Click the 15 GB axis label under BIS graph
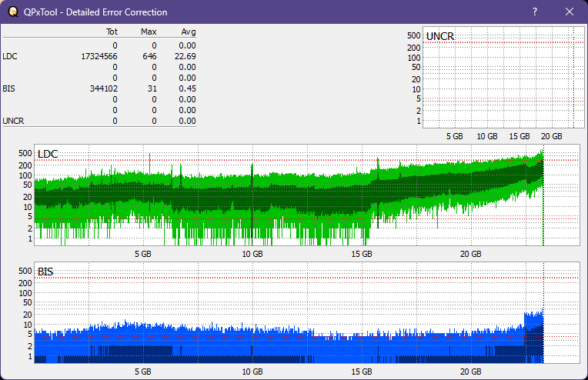588x380 pixels. 362,372
